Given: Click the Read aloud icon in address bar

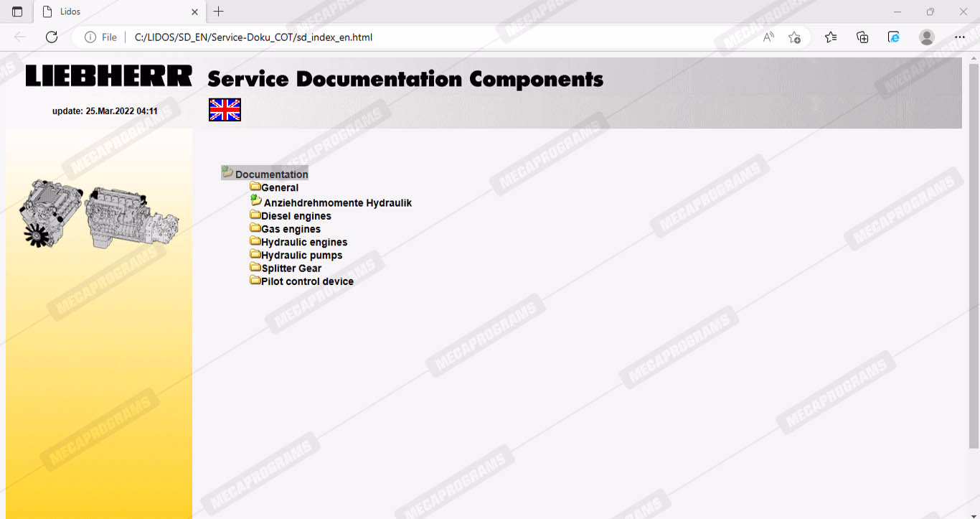Looking at the screenshot, I should tap(768, 37).
